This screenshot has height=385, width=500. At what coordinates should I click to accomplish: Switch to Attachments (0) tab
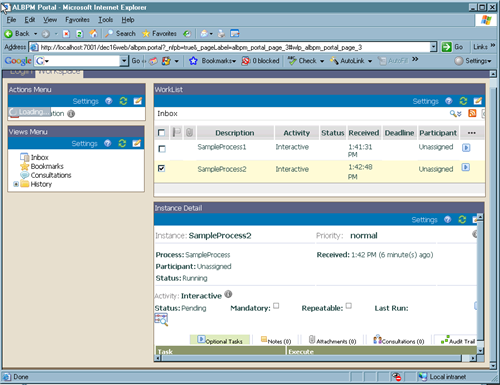[x=332, y=340]
